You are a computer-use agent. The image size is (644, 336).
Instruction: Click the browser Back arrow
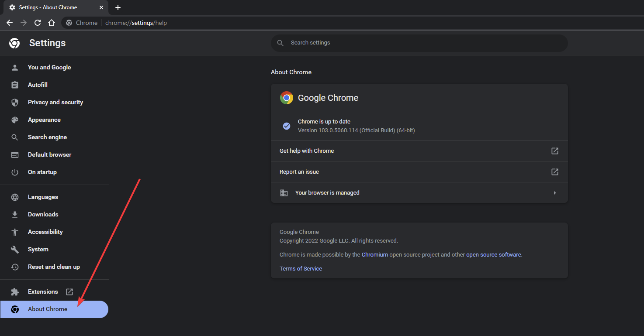point(10,23)
